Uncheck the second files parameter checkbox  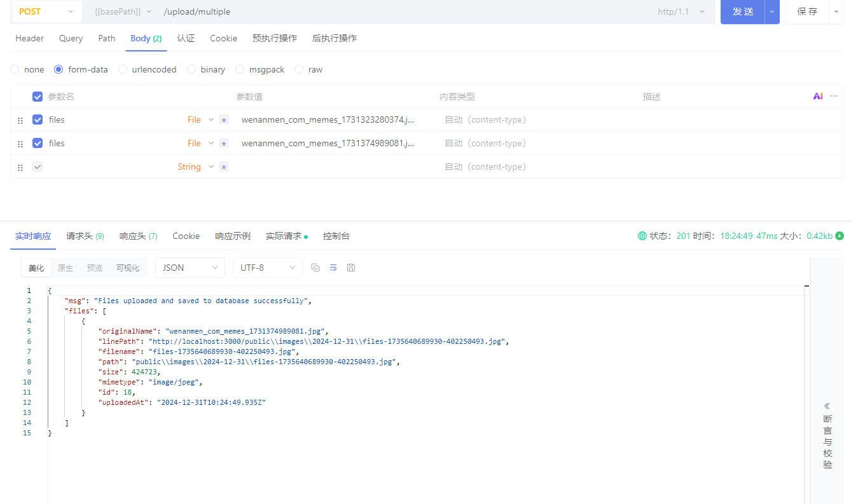[38, 143]
